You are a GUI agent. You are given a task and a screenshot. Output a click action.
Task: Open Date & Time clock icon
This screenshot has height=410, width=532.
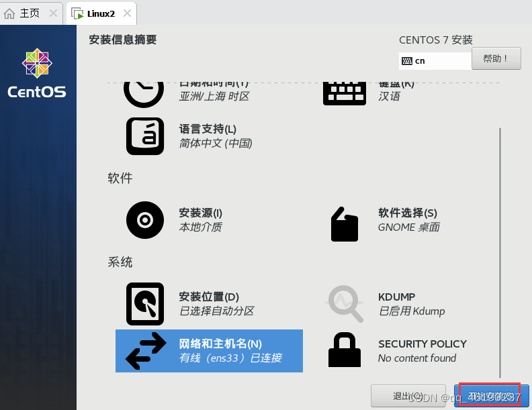point(144,95)
